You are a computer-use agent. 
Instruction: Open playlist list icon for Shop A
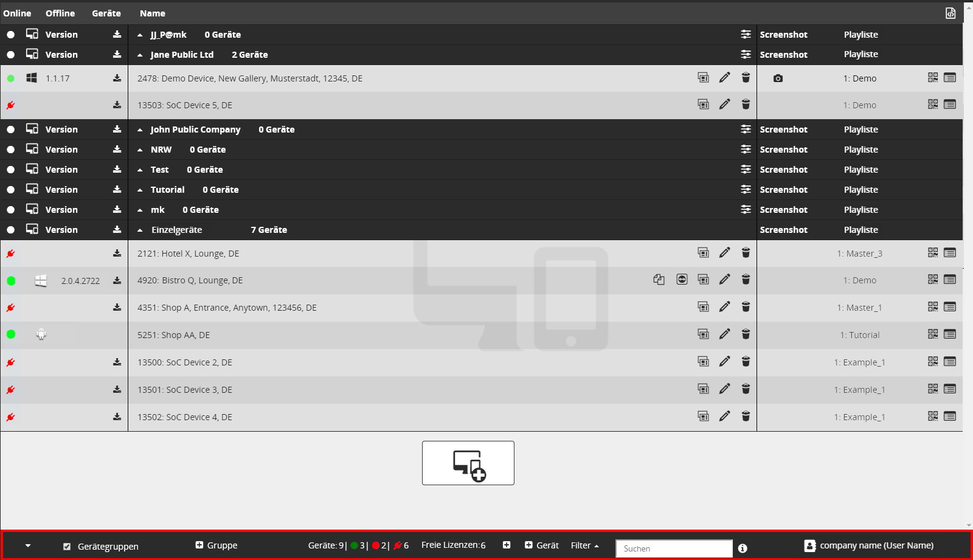pos(950,307)
